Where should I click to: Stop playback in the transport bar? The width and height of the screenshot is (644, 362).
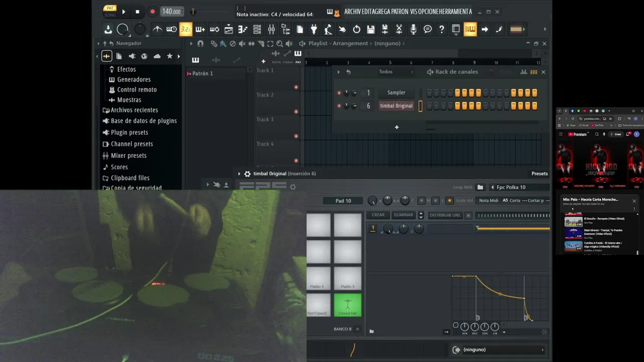tap(137, 12)
